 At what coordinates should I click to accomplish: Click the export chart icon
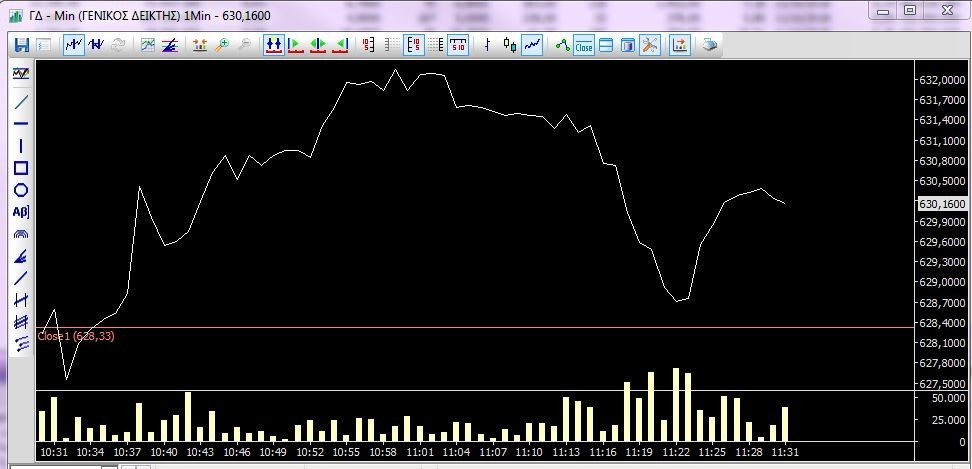(680, 45)
